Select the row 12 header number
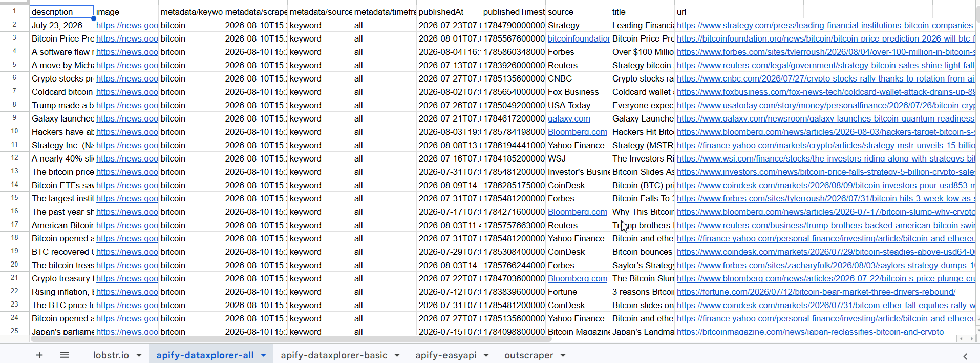 14,158
